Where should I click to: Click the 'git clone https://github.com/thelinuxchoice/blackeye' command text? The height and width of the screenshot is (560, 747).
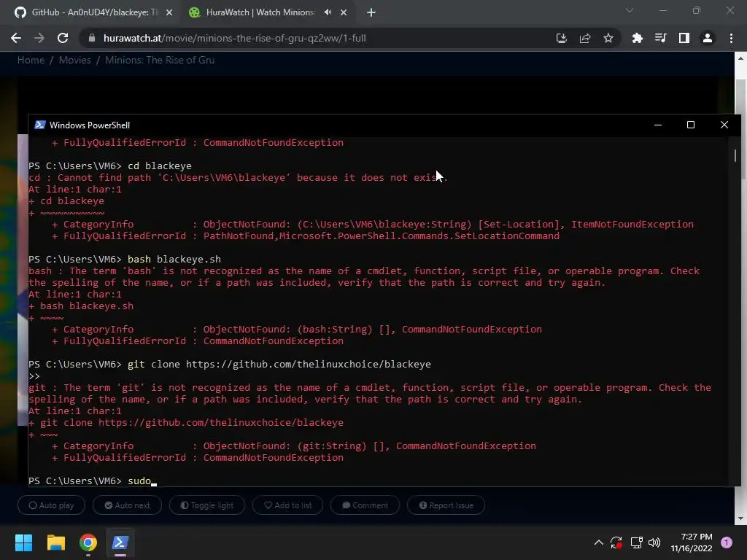279,365
